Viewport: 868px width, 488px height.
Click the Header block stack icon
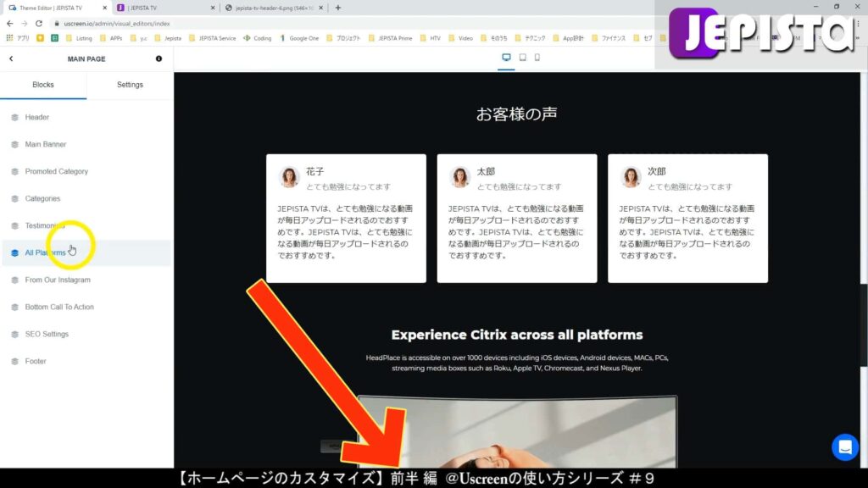coord(15,117)
